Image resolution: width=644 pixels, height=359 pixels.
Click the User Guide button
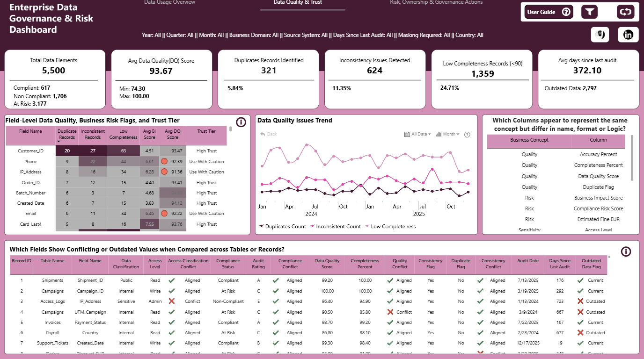(549, 12)
